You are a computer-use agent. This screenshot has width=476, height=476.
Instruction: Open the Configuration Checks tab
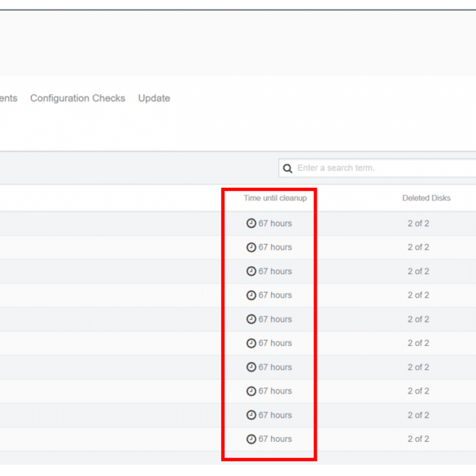click(78, 98)
